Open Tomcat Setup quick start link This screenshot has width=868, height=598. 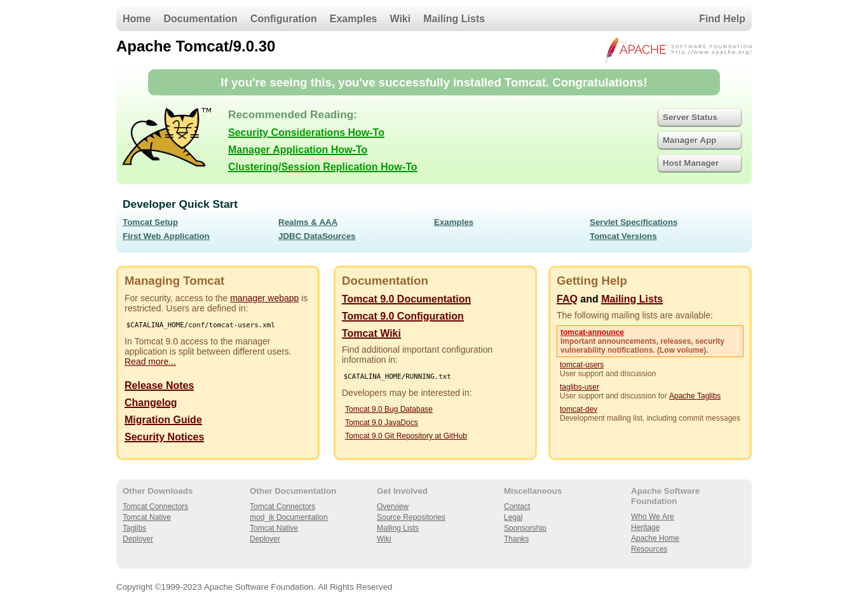tap(150, 222)
